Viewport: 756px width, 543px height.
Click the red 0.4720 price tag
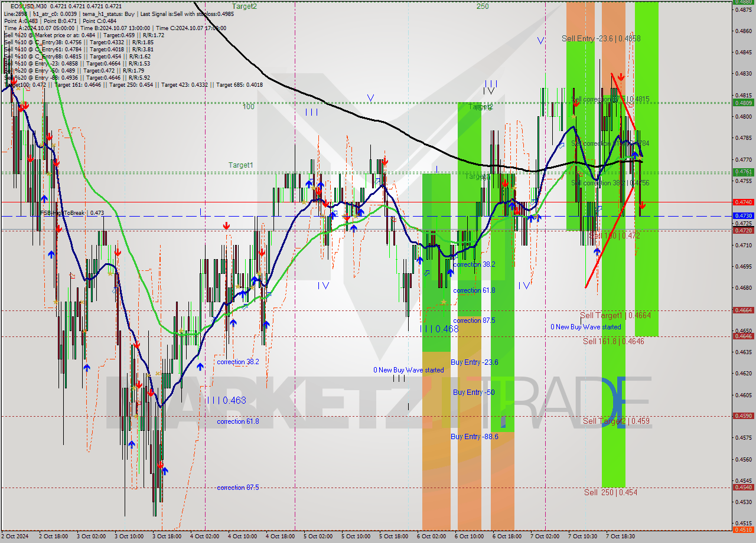pyautogui.click(x=743, y=230)
